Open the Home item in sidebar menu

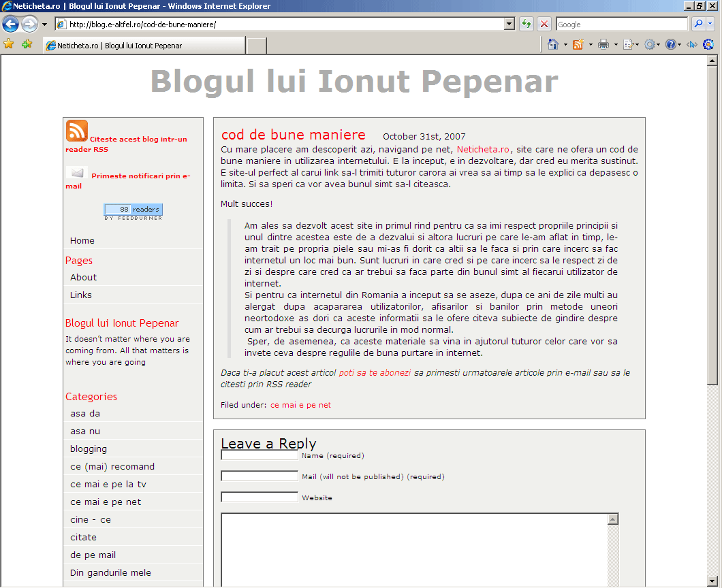[x=82, y=240]
